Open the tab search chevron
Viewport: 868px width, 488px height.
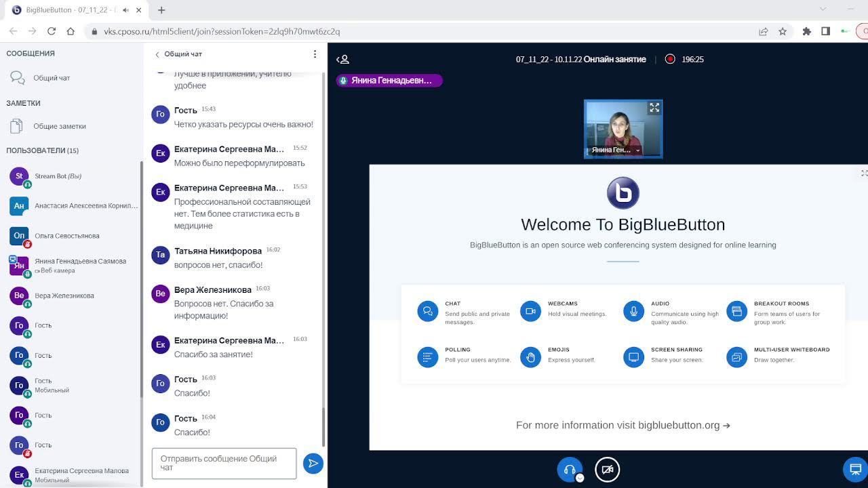(x=823, y=9)
